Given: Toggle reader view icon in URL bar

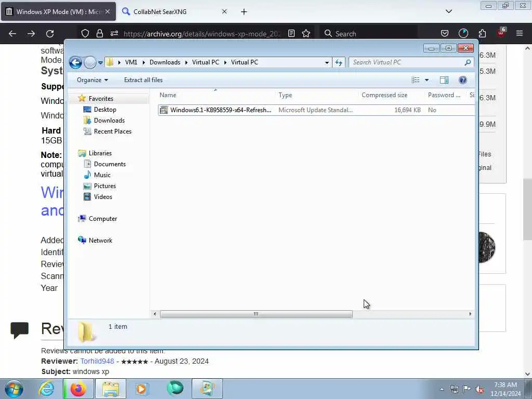Looking at the screenshot, I should [x=291, y=33].
